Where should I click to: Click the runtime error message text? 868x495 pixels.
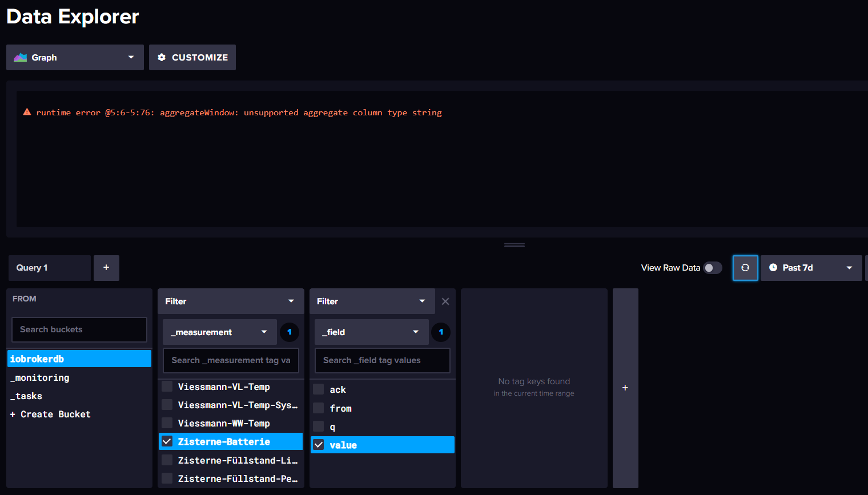pyautogui.click(x=239, y=112)
